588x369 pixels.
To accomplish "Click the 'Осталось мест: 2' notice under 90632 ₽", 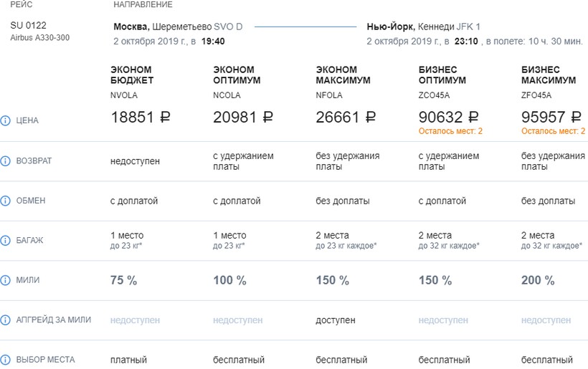I will click(450, 131).
